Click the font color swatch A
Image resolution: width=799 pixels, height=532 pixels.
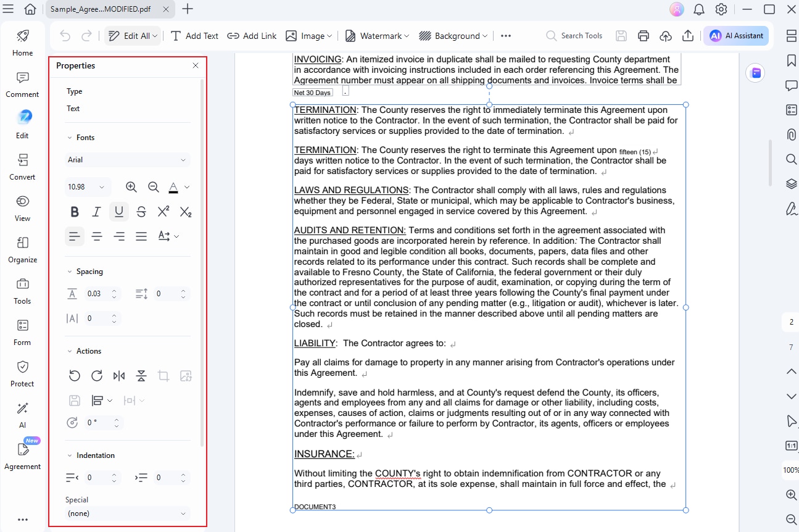coord(173,187)
